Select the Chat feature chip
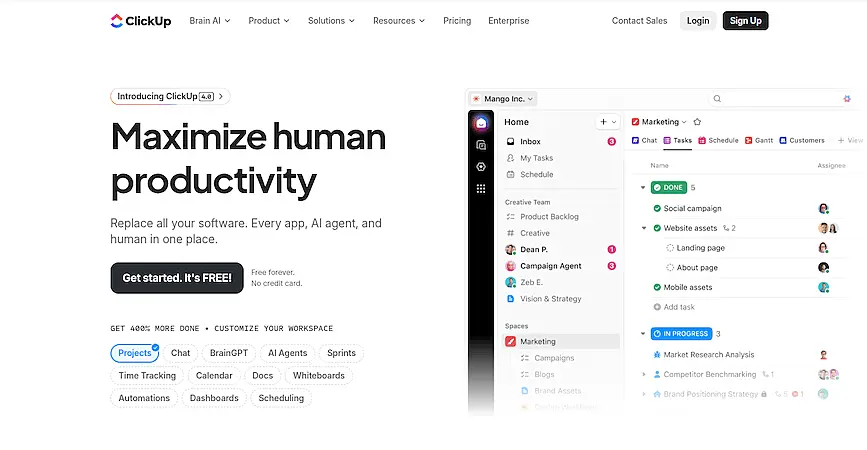 (180, 353)
